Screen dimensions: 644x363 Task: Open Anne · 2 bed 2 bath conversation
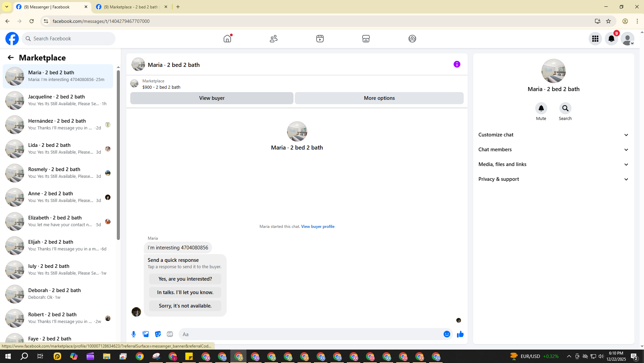pos(58,197)
